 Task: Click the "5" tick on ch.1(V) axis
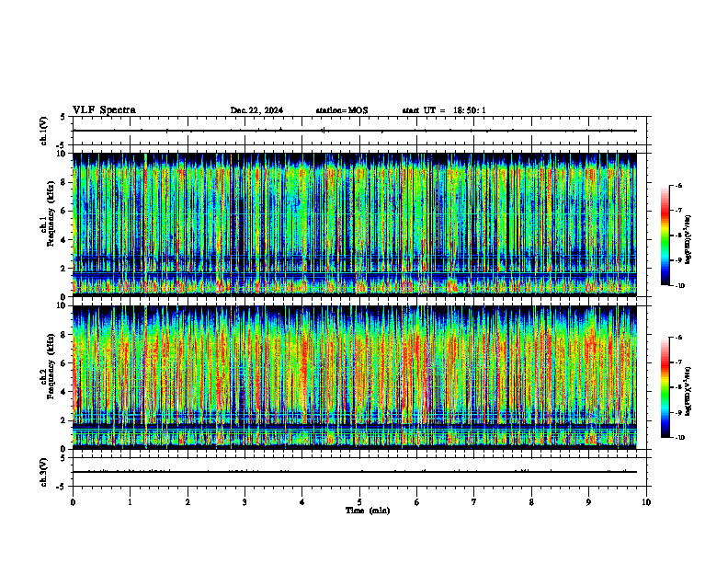pyautogui.click(x=63, y=117)
